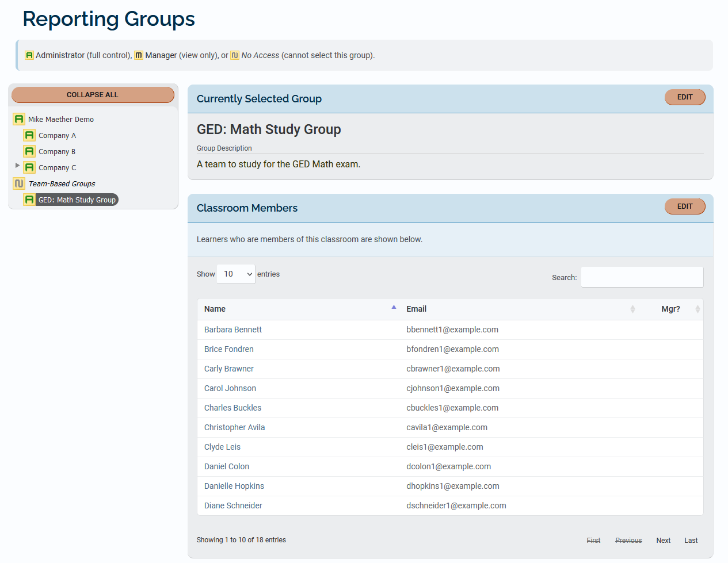Click the name Daniel Colon
728x563 pixels.
(x=227, y=466)
